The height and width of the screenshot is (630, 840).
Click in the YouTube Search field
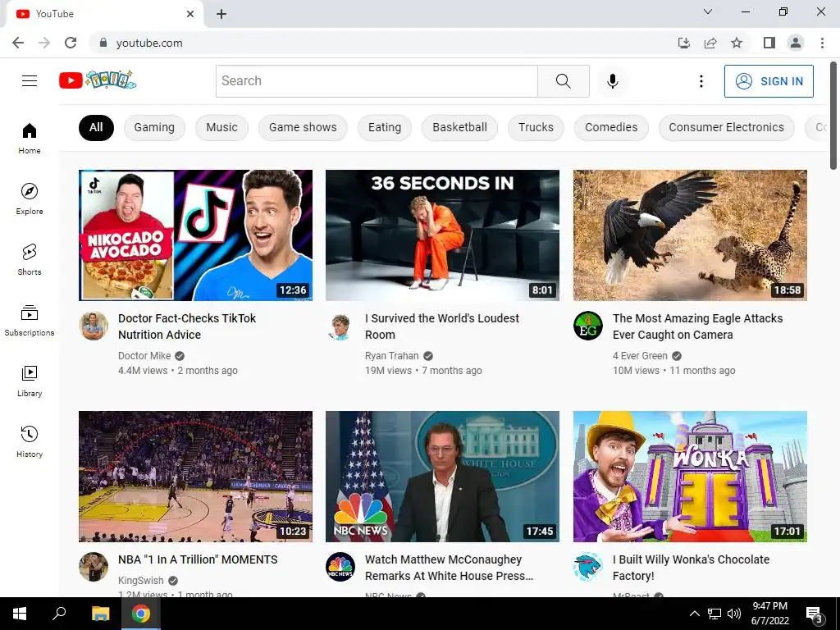coord(377,81)
